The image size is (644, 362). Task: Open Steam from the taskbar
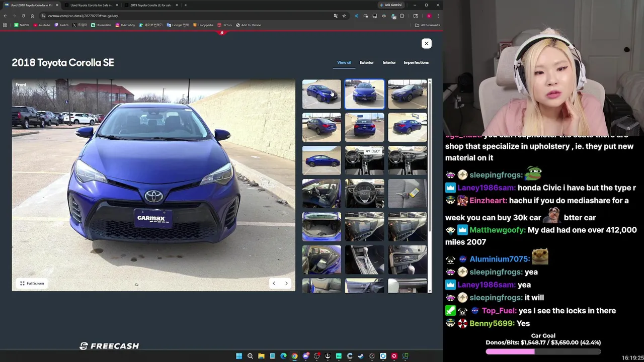click(x=361, y=356)
